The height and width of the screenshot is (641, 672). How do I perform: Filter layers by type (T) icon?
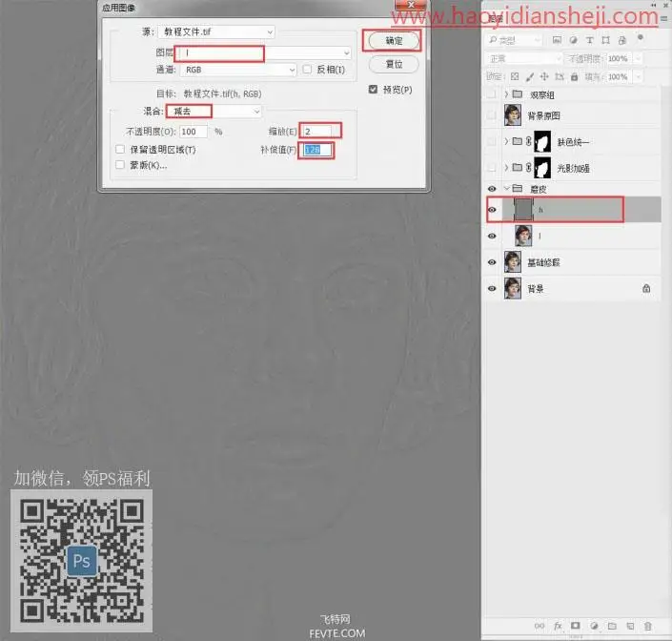tap(590, 40)
